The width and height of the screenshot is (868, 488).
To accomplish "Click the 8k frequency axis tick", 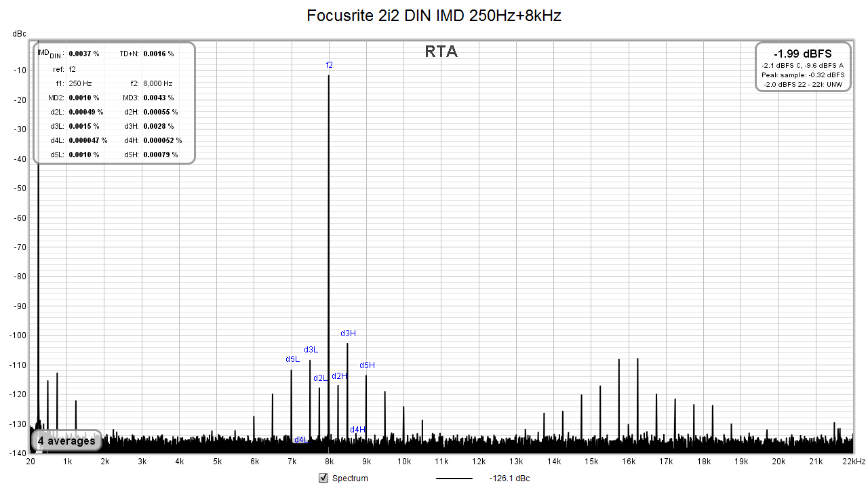I will (x=330, y=462).
